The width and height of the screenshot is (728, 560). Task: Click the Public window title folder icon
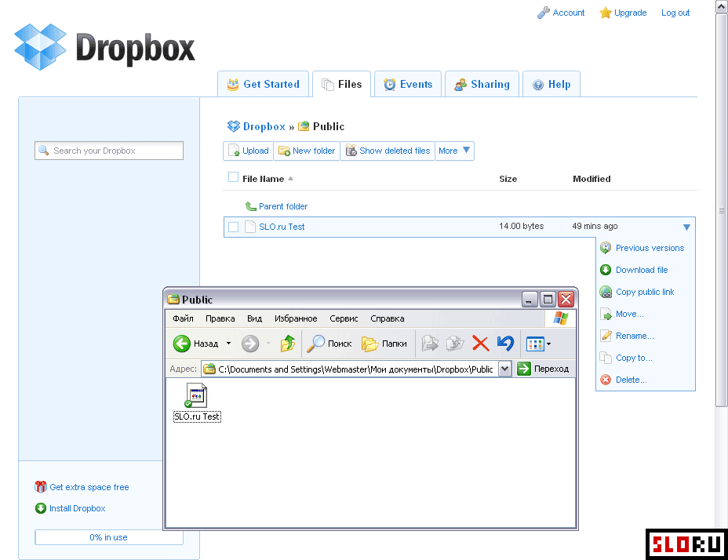pyautogui.click(x=173, y=300)
